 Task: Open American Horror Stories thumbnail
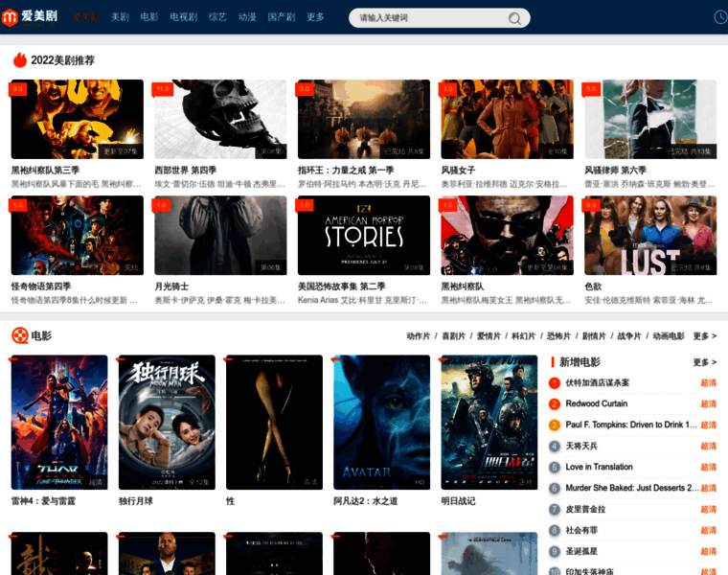pos(364,236)
